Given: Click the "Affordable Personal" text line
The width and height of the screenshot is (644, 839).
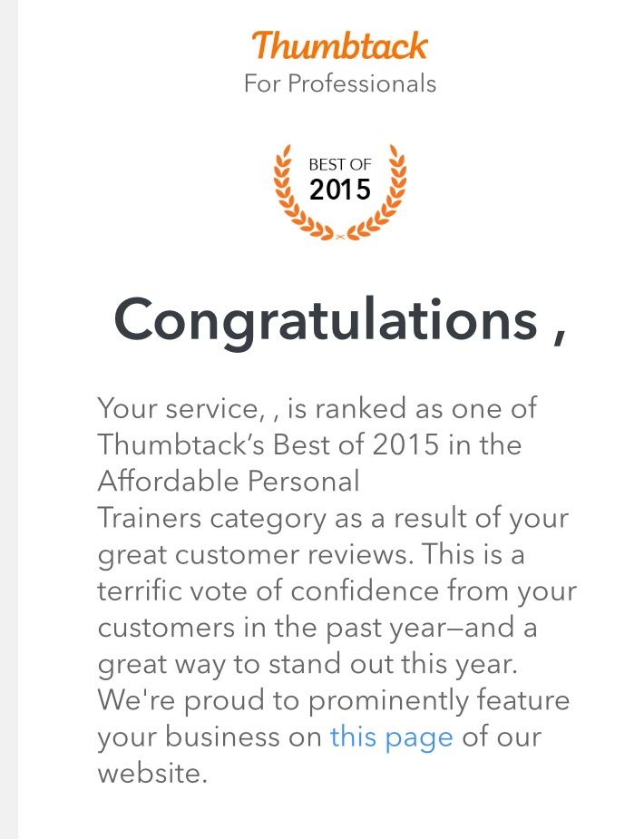Looking at the screenshot, I should (x=228, y=481).
